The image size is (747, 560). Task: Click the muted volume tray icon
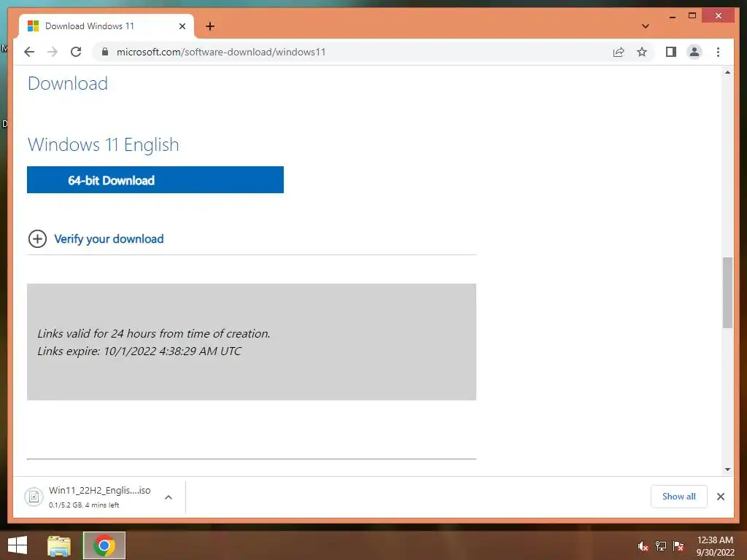(x=643, y=546)
